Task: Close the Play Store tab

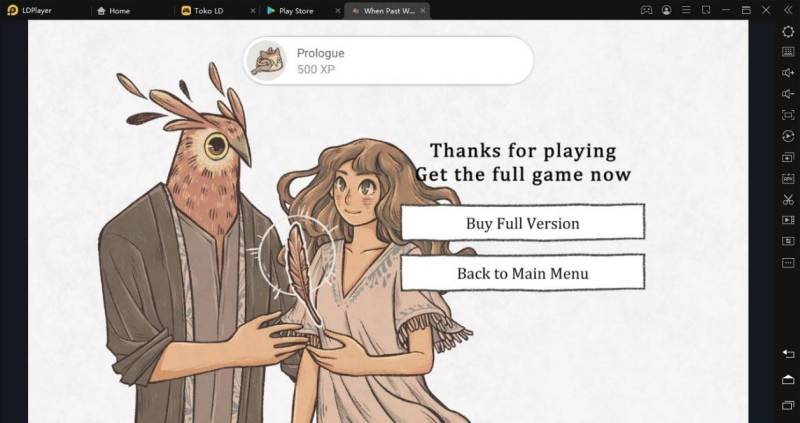Action: 338,11
